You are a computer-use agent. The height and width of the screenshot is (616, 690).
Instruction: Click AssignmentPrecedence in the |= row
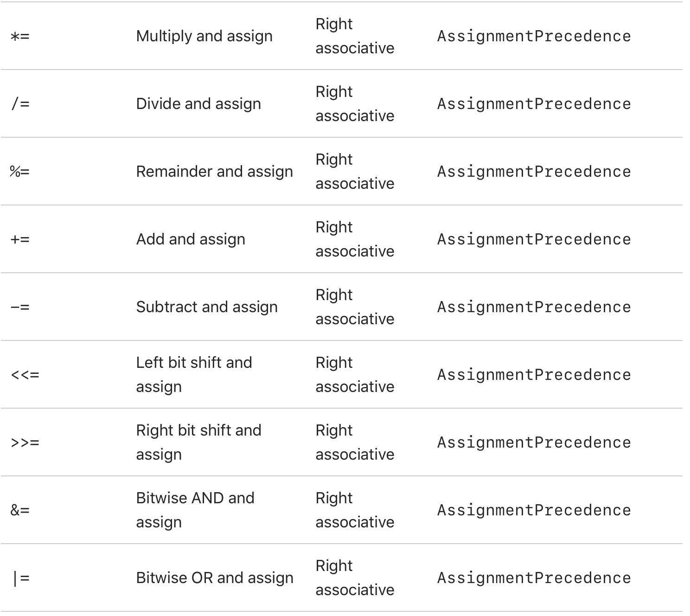(534, 578)
